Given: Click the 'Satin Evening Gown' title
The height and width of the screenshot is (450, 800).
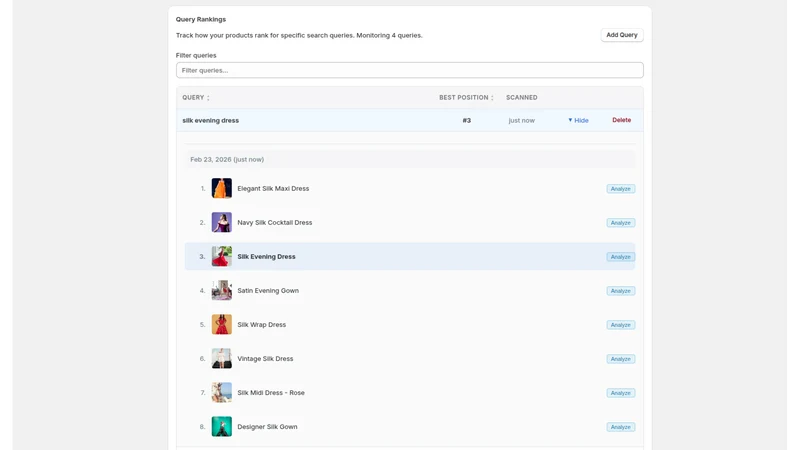Looking at the screenshot, I should pos(268,290).
